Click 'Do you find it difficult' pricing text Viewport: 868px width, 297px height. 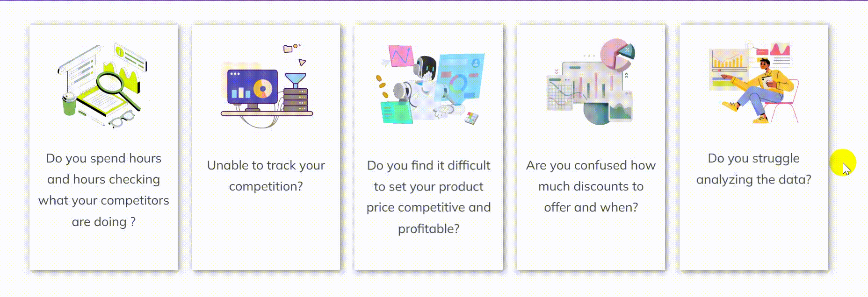[x=429, y=165]
